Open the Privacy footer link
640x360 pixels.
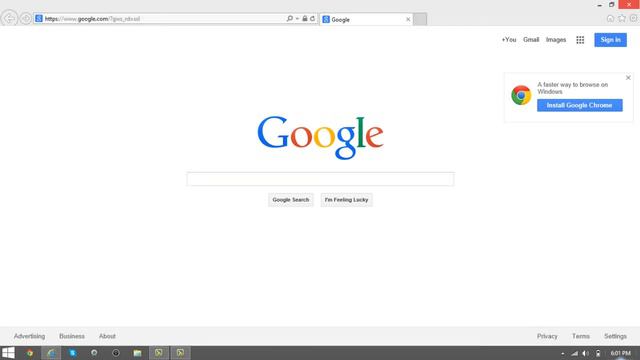547,336
